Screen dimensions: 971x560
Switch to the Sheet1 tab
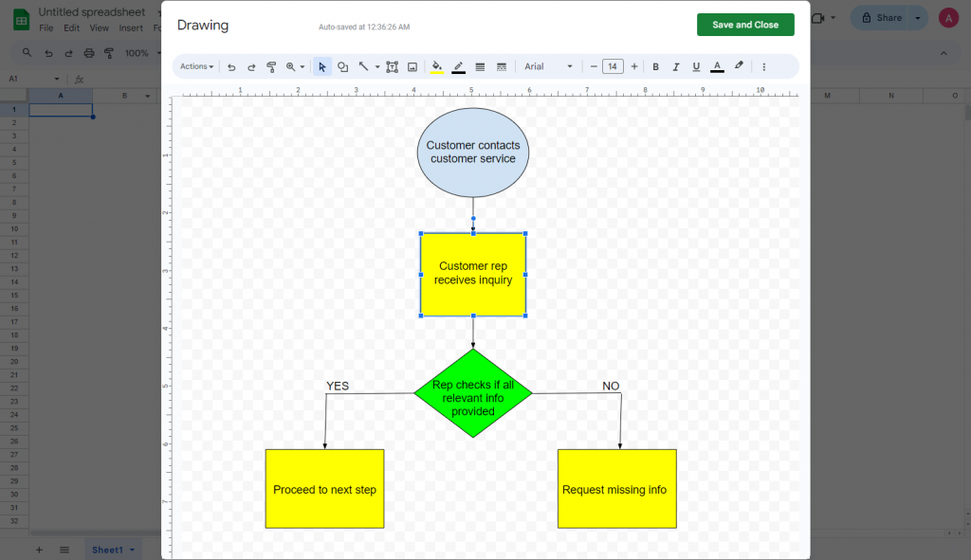tap(107, 550)
